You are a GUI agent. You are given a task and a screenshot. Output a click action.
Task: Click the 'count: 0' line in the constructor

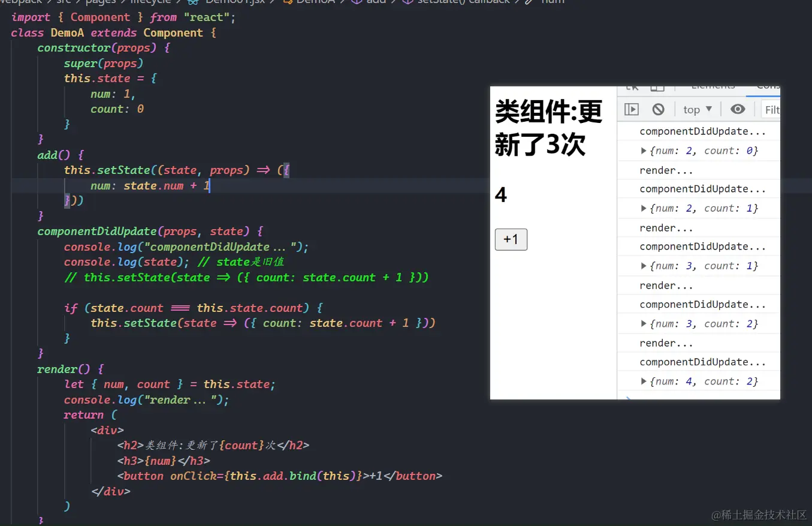tap(117, 109)
